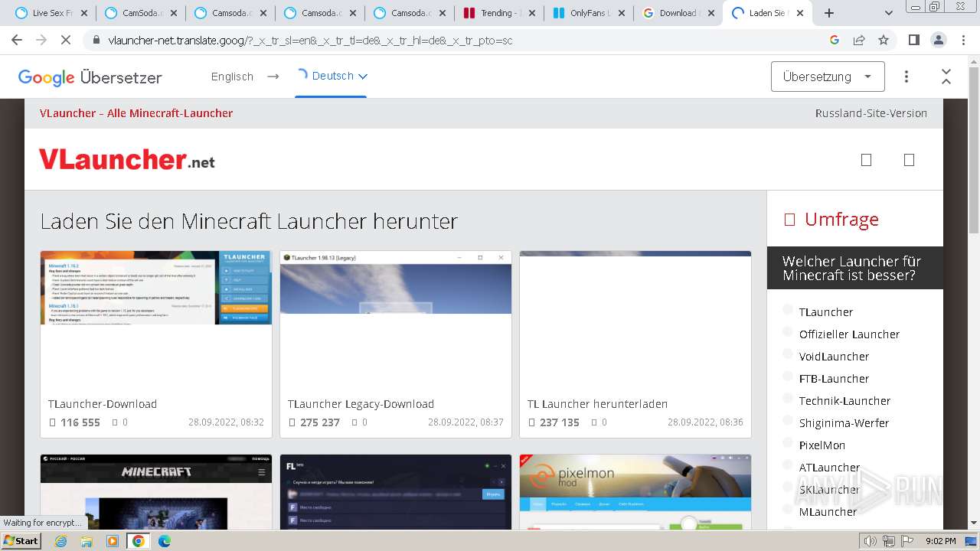Open Russland-Site-Version link

click(x=871, y=113)
